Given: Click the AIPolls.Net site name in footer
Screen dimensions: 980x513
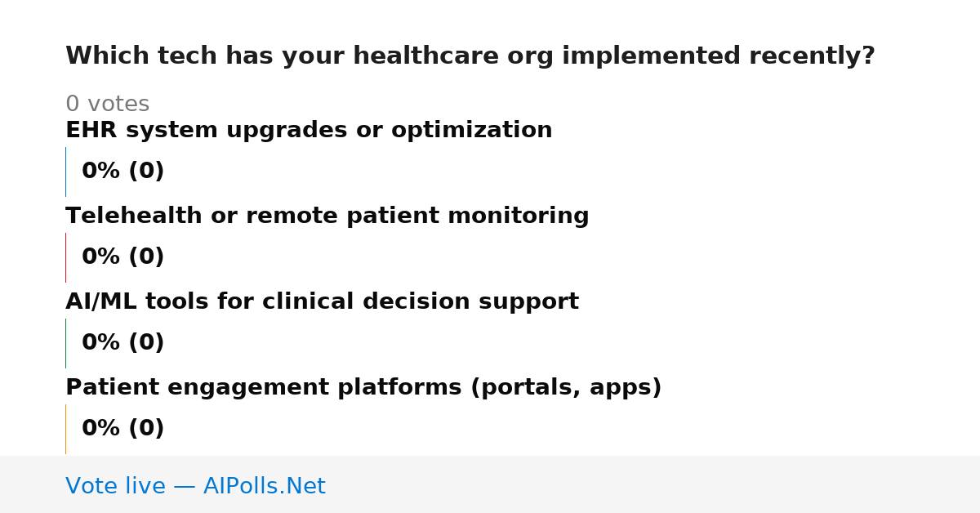Looking at the screenshot, I should click(x=264, y=486).
